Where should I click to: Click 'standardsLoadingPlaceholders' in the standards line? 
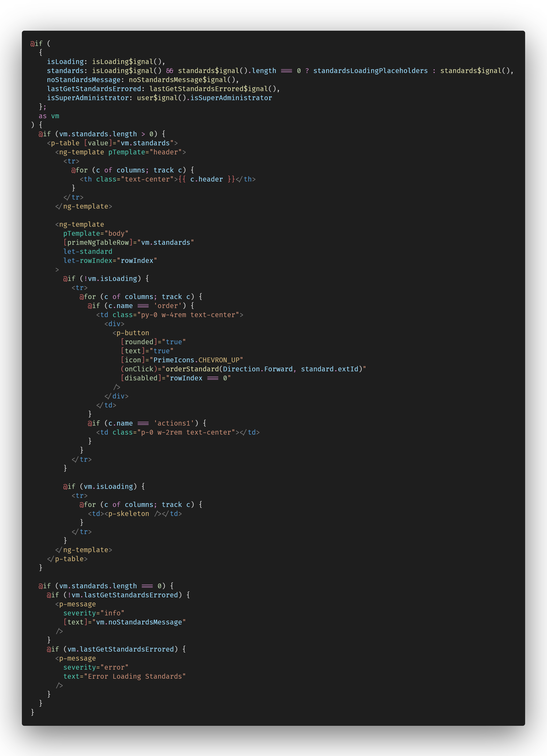(x=370, y=71)
